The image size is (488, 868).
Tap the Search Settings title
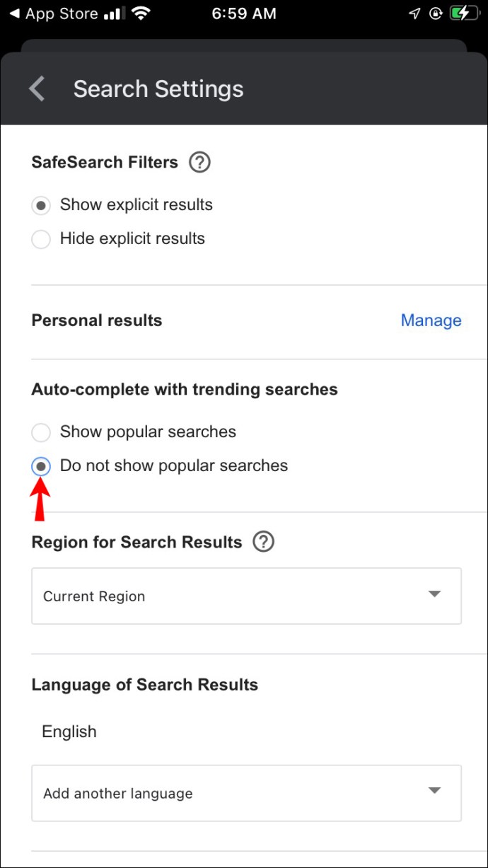click(158, 89)
